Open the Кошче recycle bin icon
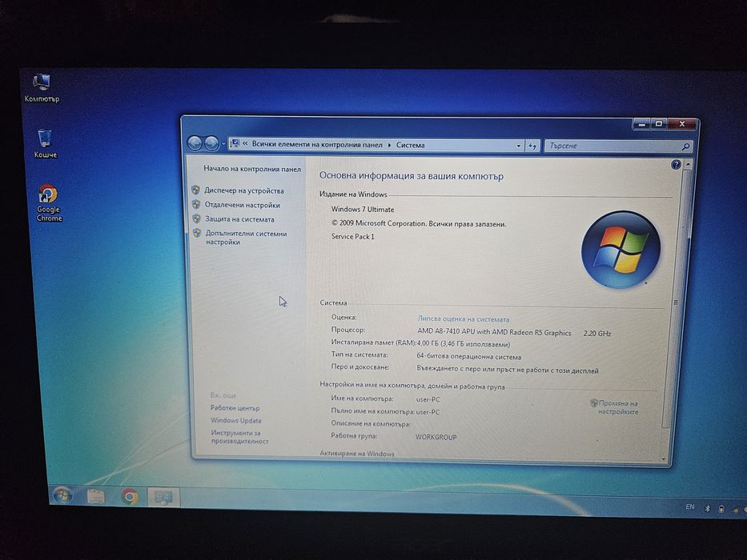747x560 pixels. 46,143
